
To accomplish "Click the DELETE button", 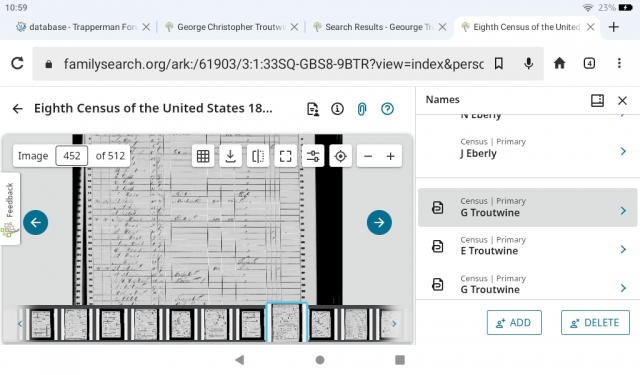I will coord(595,323).
